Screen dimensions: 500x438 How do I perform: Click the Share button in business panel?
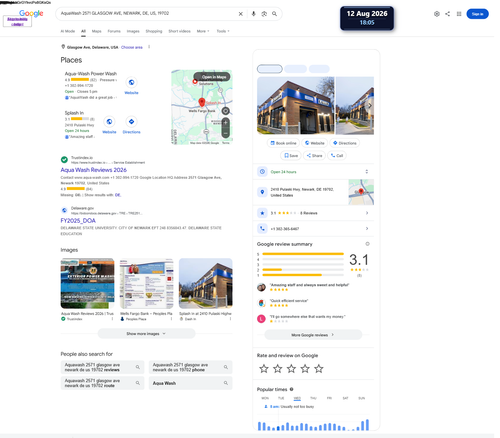[314, 156]
